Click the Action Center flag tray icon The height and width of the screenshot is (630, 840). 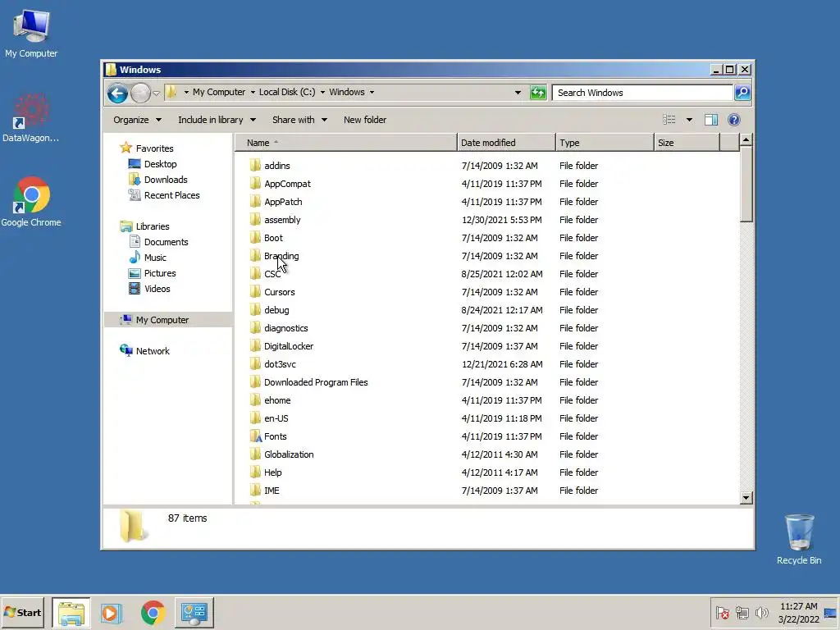[x=722, y=612]
